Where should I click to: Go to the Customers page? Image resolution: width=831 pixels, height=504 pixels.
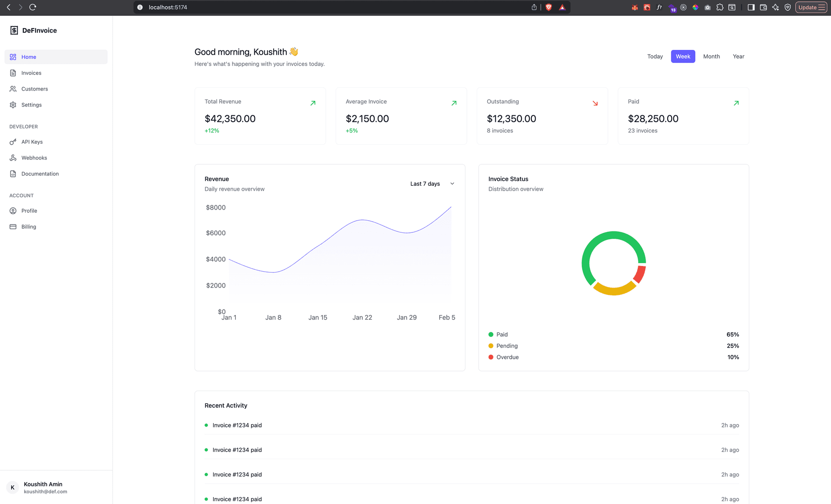pos(35,89)
